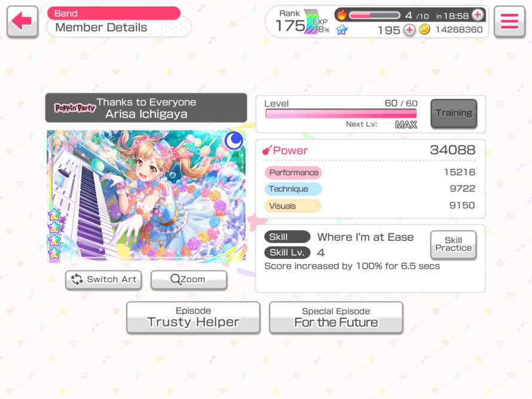Image resolution: width=532 pixels, height=399 pixels.
Task: Open the Trusty Helper episode
Action: tap(194, 318)
